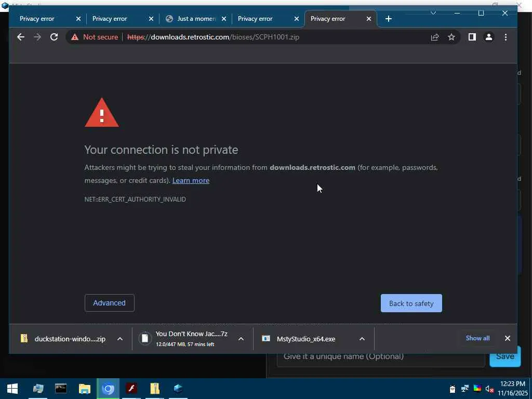Click the Chromium browser taskbar icon

tap(108, 389)
